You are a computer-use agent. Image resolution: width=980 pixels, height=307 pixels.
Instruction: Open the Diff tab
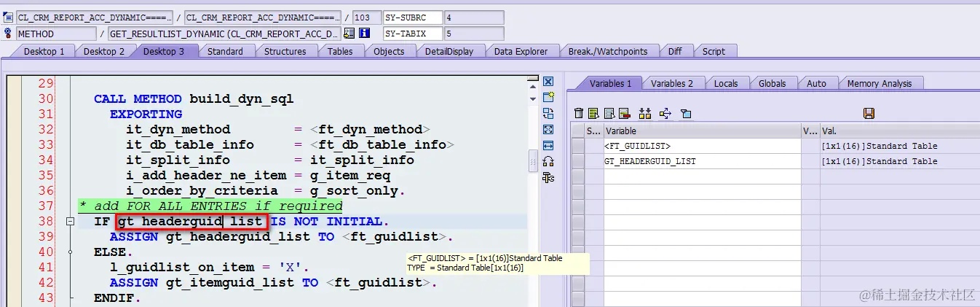pos(675,51)
